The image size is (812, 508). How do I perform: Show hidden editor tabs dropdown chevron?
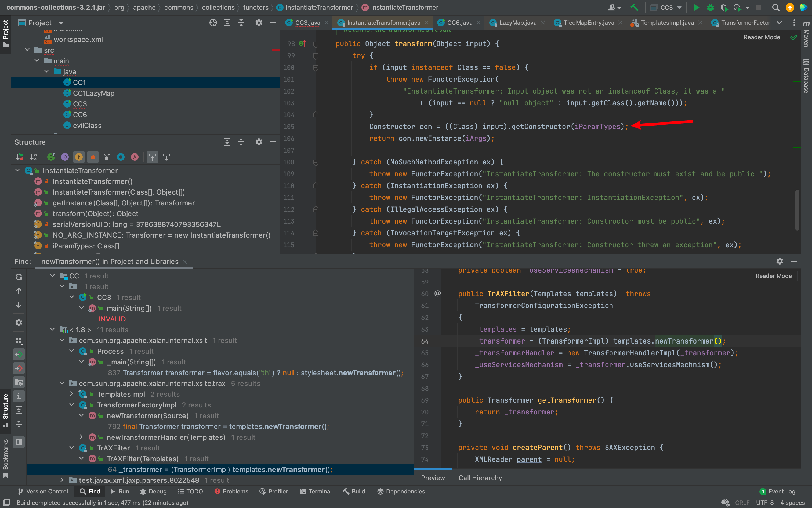pyautogui.click(x=779, y=23)
